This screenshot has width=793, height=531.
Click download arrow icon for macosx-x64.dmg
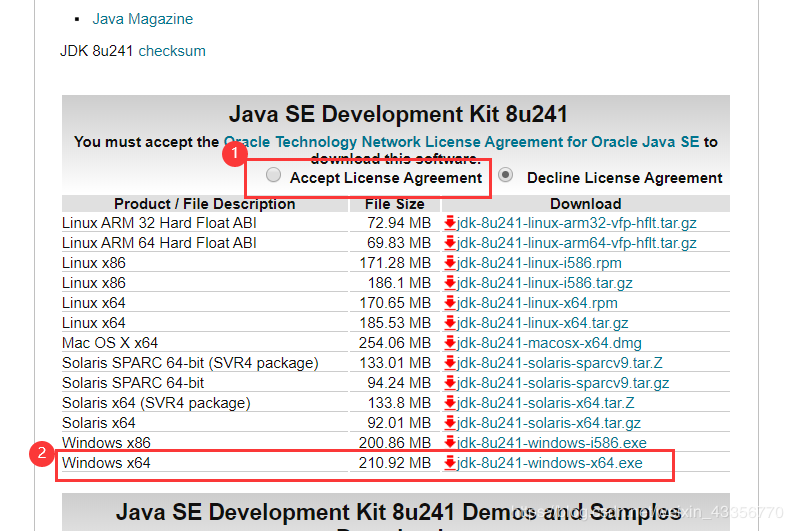tap(450, 343)
